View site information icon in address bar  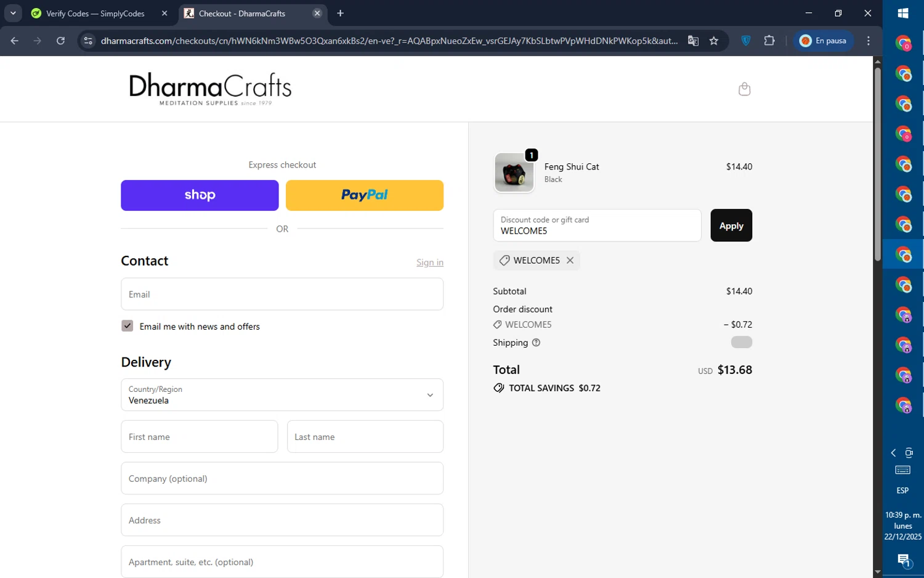click(88, 41)
